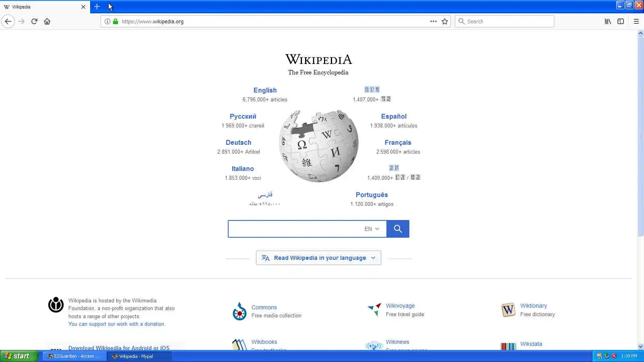Toggle the sidebar view icon

[x=621, y=21]
